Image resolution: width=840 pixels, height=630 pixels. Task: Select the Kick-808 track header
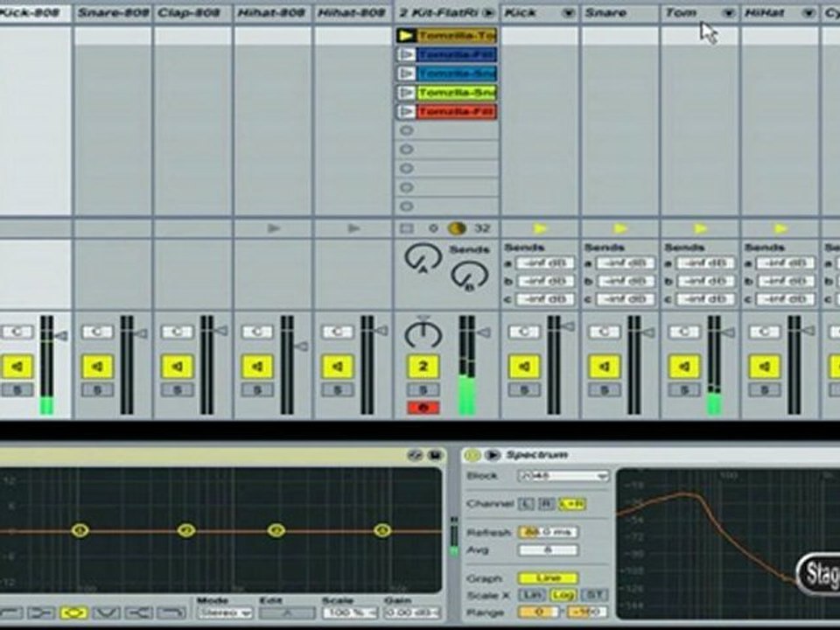pos(35,13)
